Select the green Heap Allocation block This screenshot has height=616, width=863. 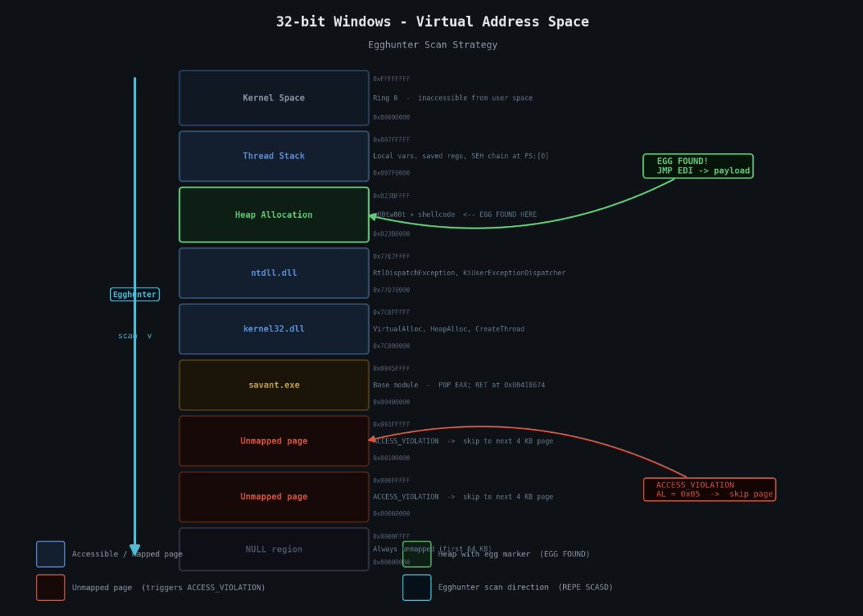tap(274, 215)
